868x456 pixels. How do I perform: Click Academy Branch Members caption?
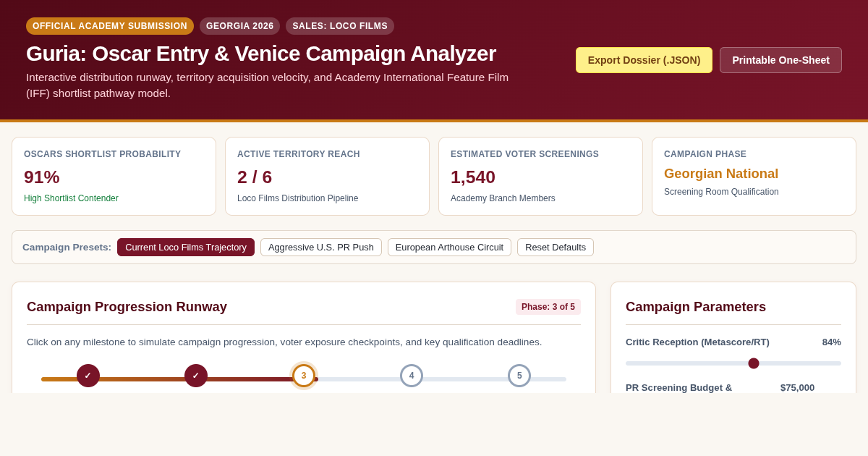(x=503, y=198)
